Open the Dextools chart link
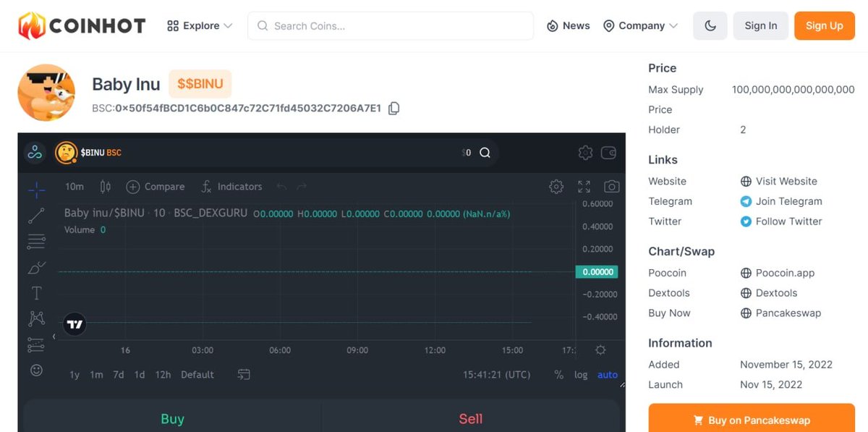Screen dimensions: 868x432 coord(769,293)
